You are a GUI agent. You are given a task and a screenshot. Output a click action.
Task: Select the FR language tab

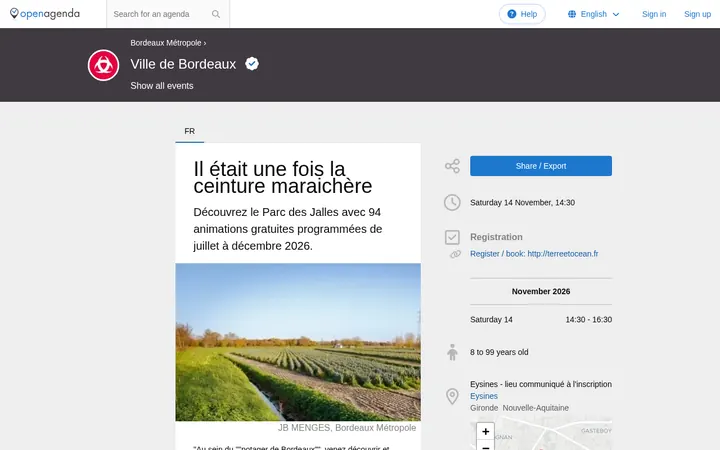point(190,131)
